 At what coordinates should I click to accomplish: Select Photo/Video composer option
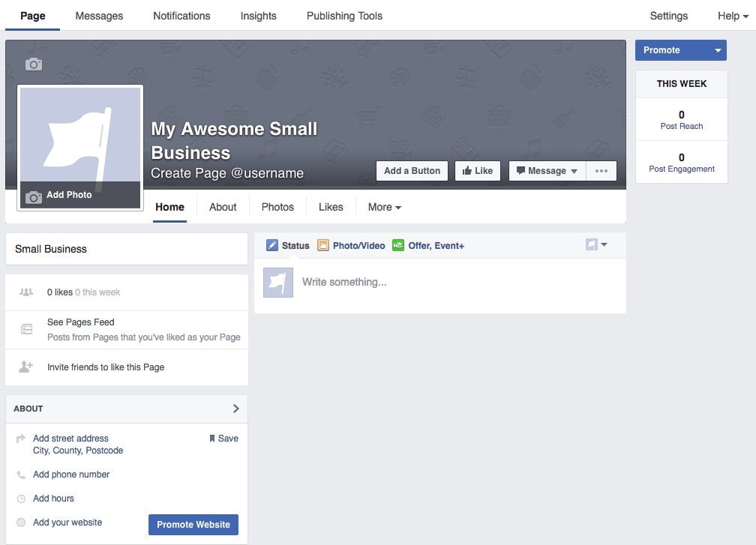[x=358, y=246]
